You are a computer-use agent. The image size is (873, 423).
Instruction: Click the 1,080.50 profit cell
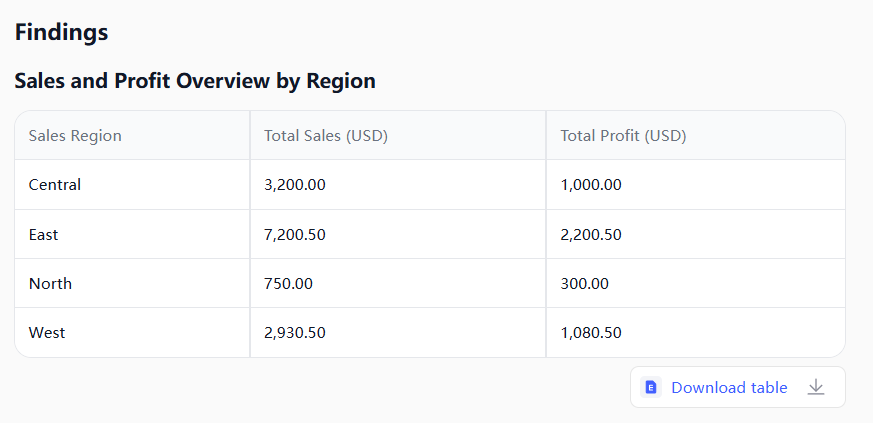point(591,332)
